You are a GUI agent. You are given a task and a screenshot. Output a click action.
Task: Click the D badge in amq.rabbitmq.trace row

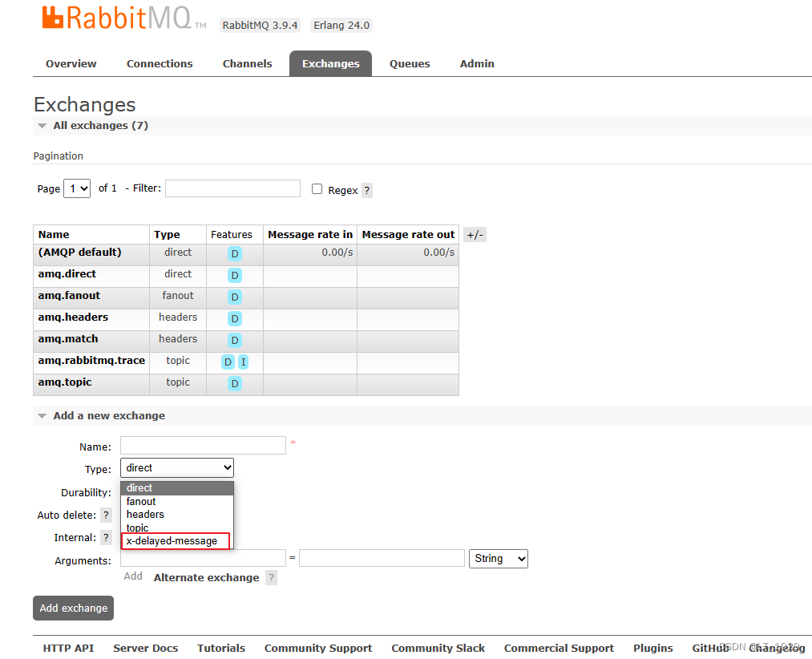[228, 362]
